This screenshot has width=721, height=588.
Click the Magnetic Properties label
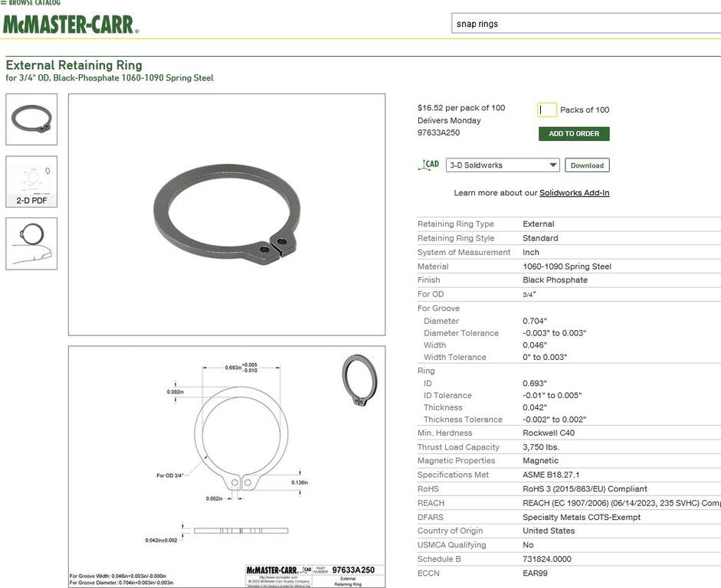(x=456, y=461)
